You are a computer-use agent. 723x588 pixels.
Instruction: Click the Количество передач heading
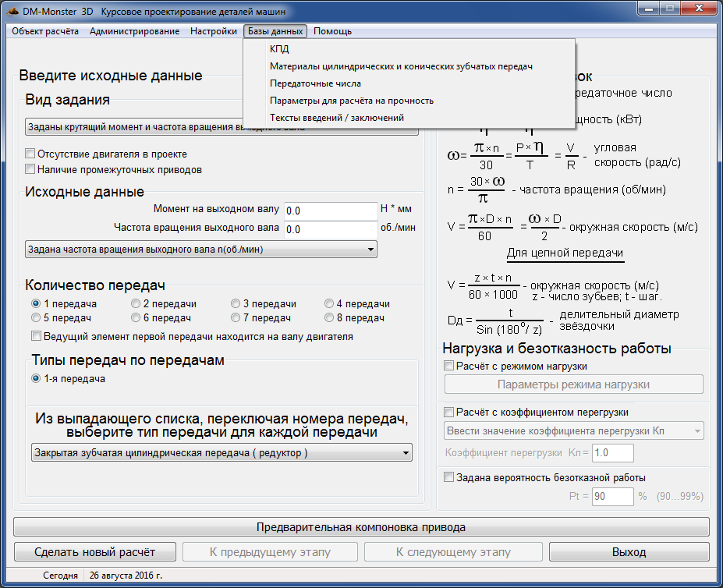tap(95, 285)
